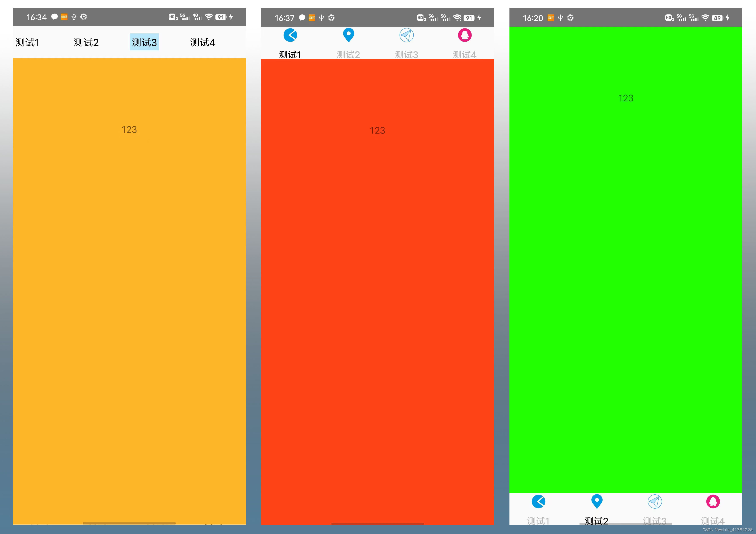Tap blue back-arrow icon in middle phone top bar
This screenshot has height=534, width=756.
pyautogui.click(x=290, y=35)
